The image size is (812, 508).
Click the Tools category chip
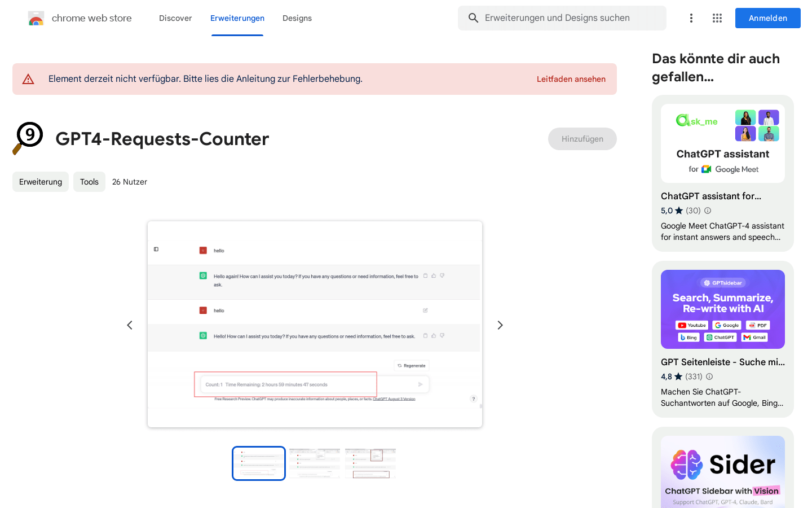[x=89, y=182]
